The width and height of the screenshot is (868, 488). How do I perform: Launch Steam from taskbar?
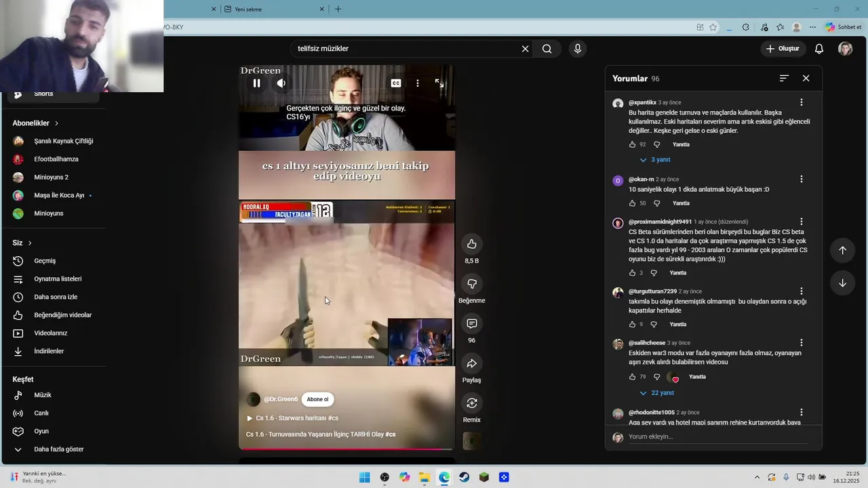coord(464,477)
